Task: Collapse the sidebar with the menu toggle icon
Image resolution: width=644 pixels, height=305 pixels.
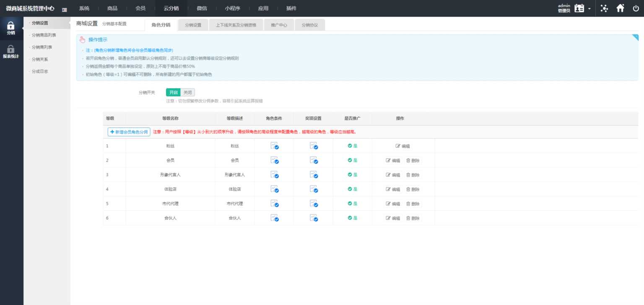Action: [65, 9]
